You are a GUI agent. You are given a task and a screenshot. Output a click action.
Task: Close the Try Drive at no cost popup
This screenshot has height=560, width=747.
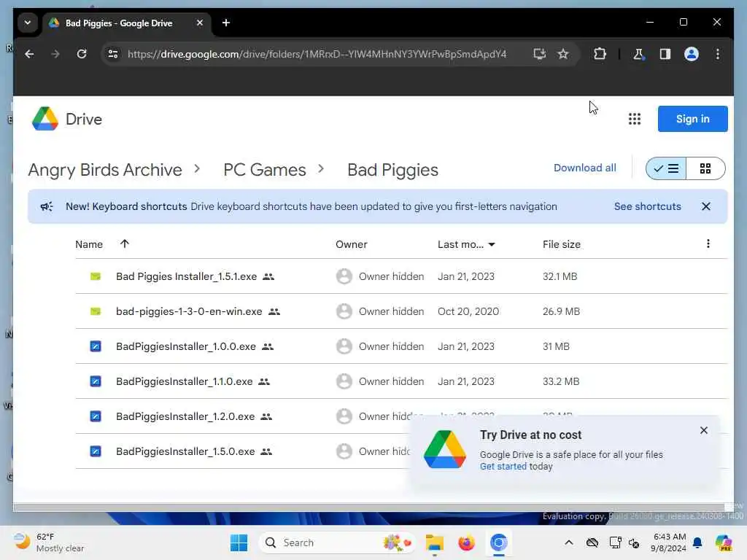[x=704, y=430]
